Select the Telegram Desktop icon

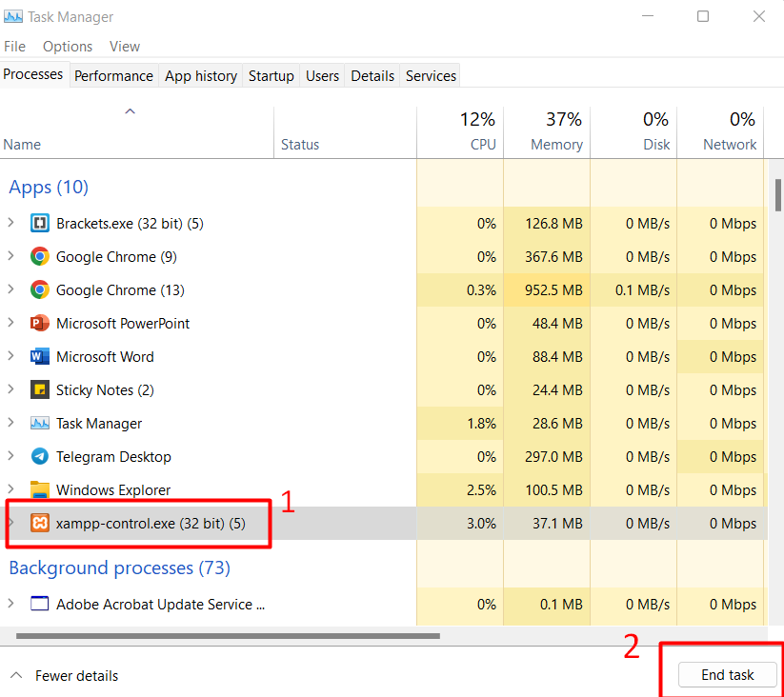40,456
